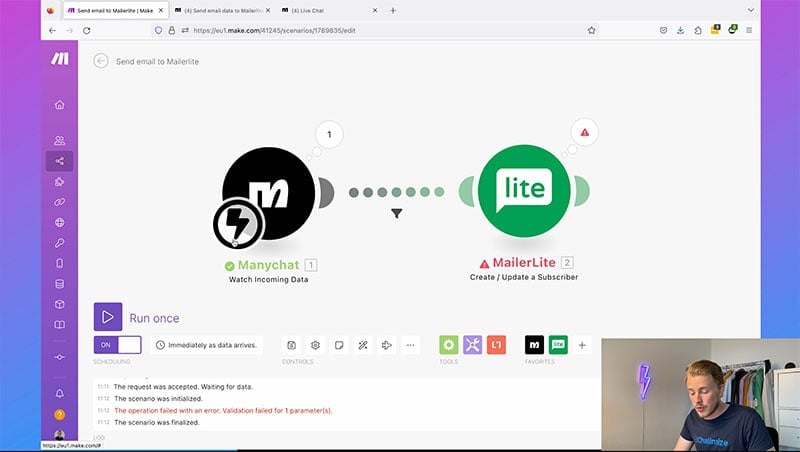Open the Team icon in sidebar
This screenshot has height=452, width=800.
click(x=60, y=140)
